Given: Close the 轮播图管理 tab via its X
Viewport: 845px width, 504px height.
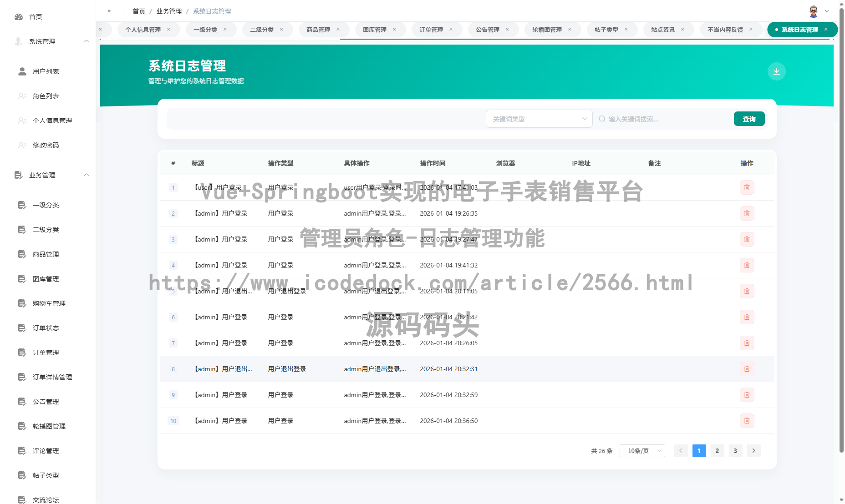Looking at the screenshot, I should (x=570, y=30).
